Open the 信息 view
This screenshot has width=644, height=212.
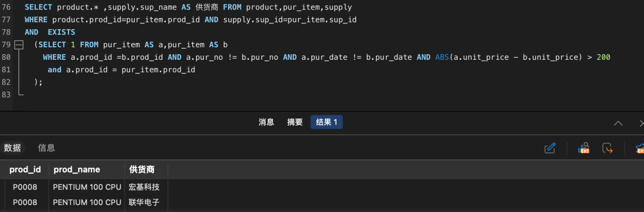tap(46, 148)
